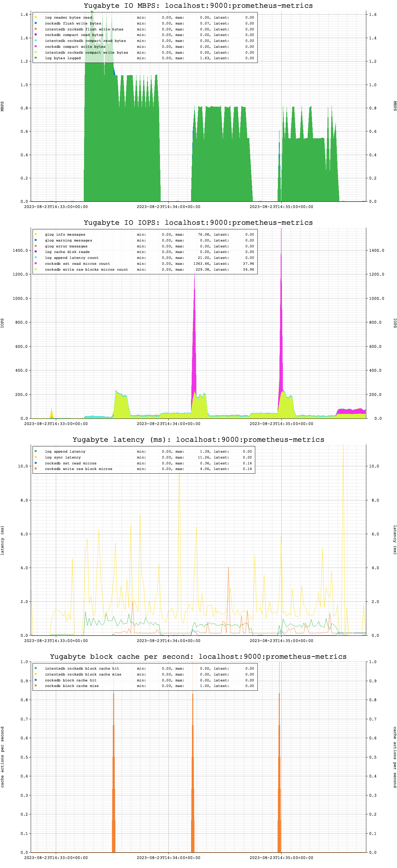
Task: Select the max value 76.08 for glog info messages
Action: tap(203, 235)
